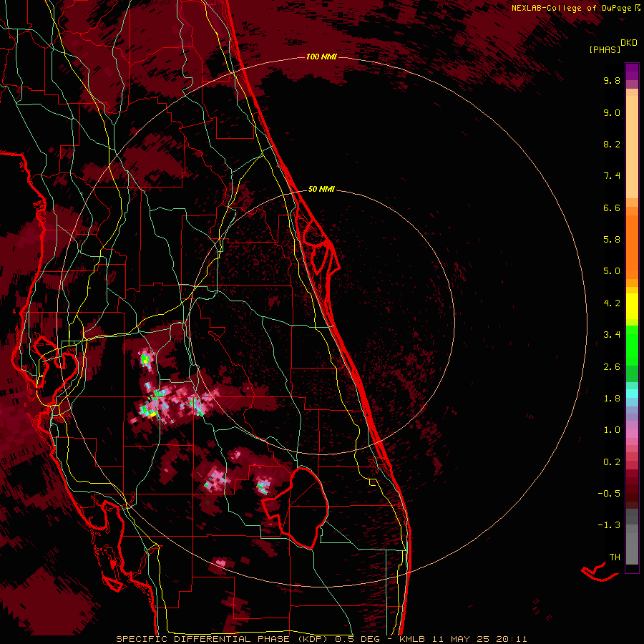Click the DKD [PHAS] legend title
Screen dimensions: 644x644
click(x=613, y=46)
